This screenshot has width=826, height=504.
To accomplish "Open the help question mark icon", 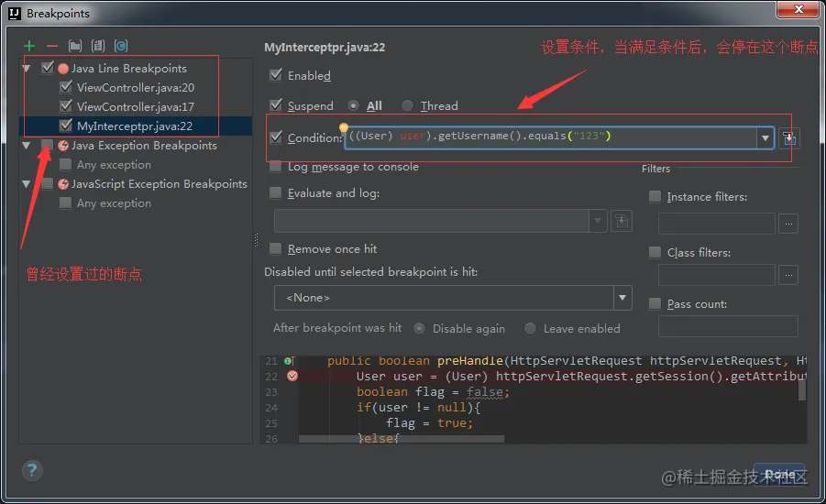I will 32,470.
